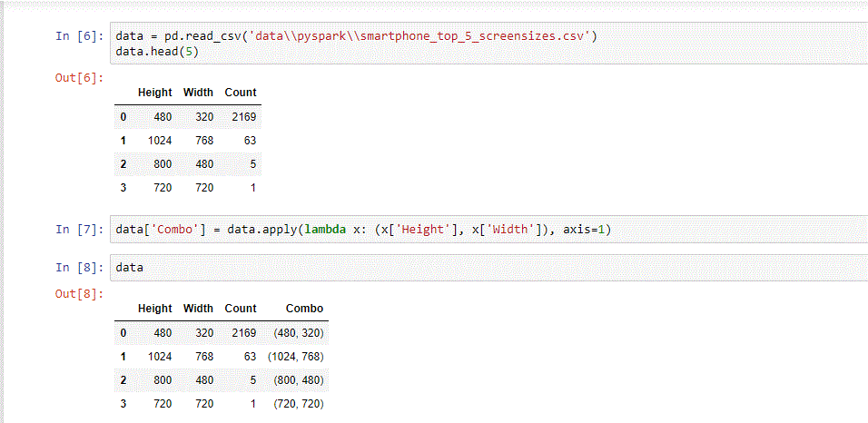
Task: Click the Height column header in first table
Action: click(155, 93)
